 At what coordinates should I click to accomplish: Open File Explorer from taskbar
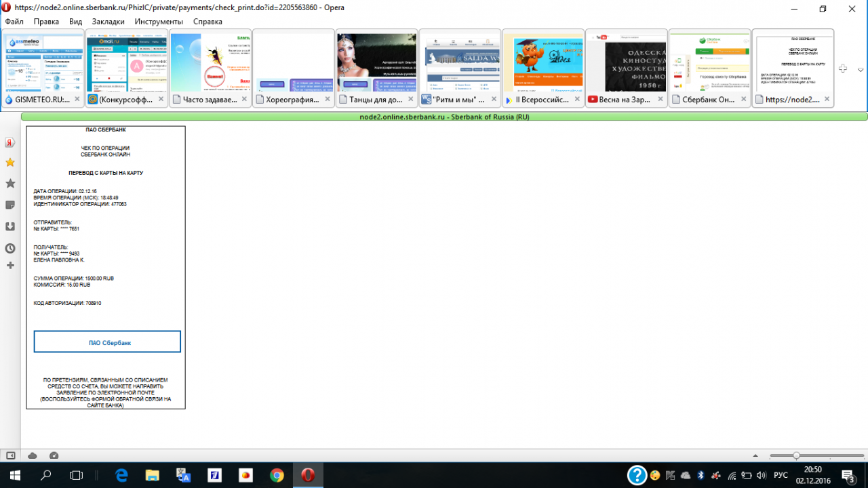(152, 475)
